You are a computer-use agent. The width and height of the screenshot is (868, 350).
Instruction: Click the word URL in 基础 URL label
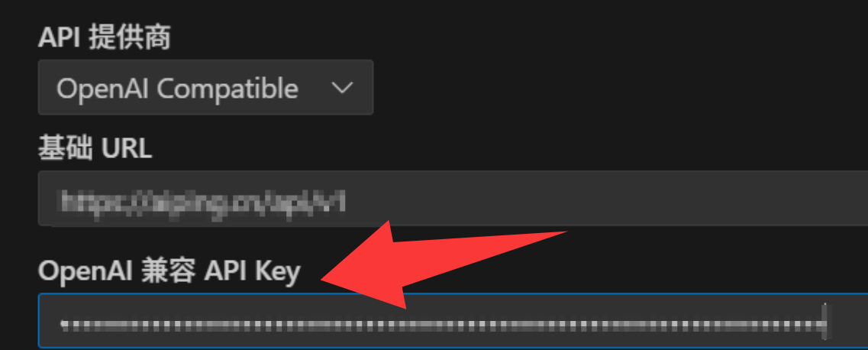(127, 149)
